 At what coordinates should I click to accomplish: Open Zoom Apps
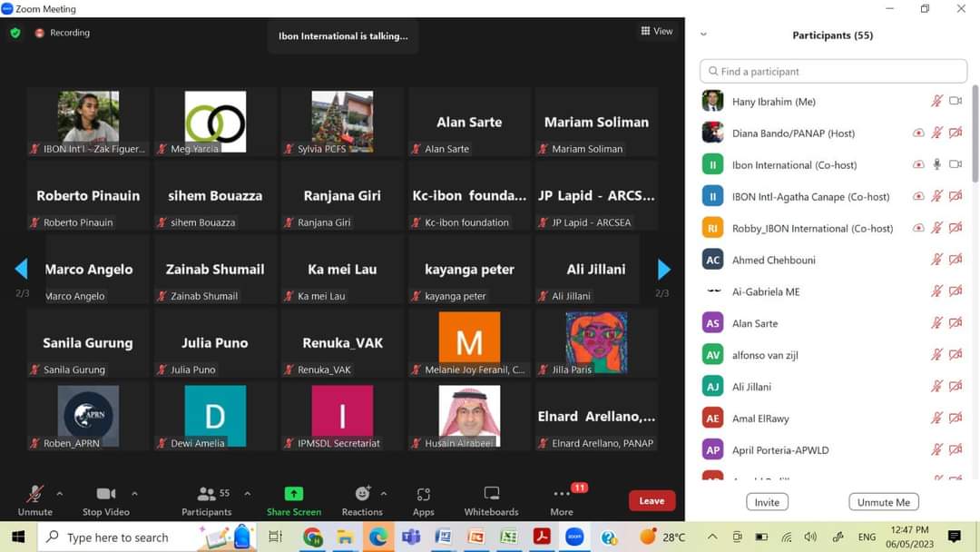click(x=423, y=501)
